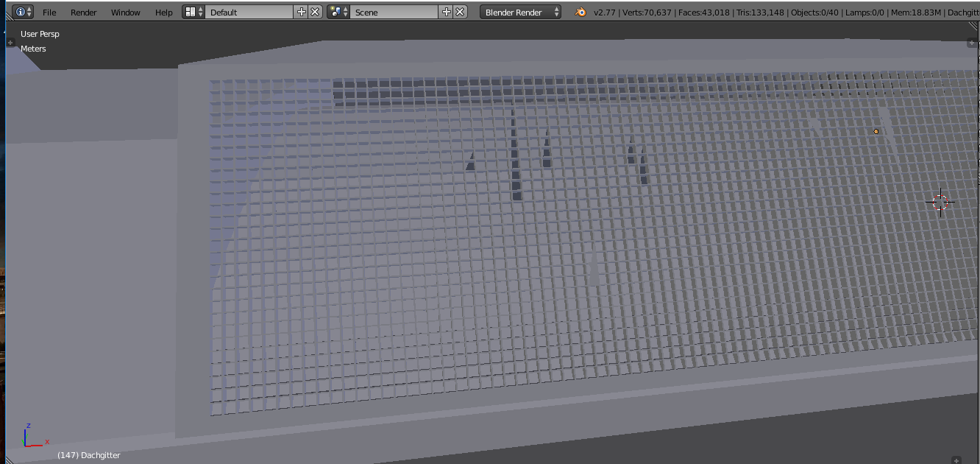The image size is (980, 464).
Task: Open the File menu
Action: click(49, 13)
